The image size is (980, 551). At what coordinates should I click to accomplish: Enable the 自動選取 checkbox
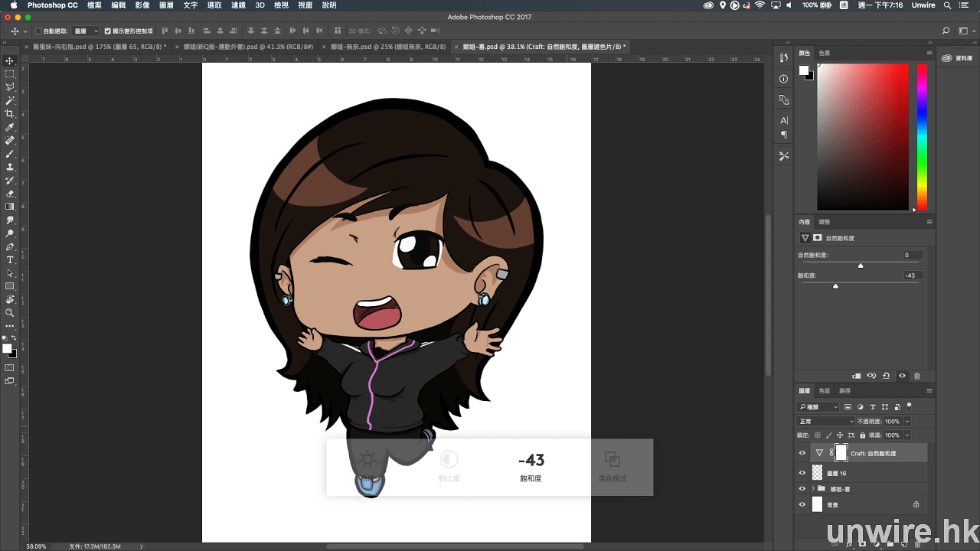[x=38, y=31]
